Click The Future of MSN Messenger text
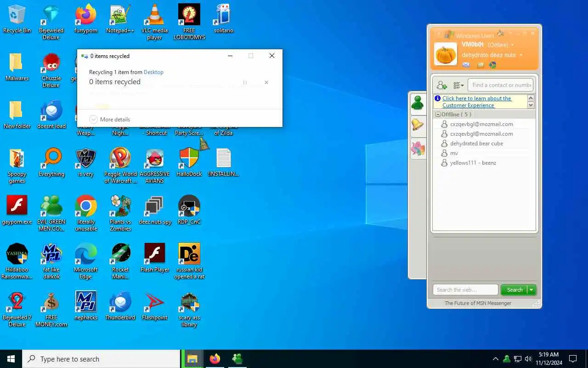The image size is (588, 368). click(x=478, y=303)
